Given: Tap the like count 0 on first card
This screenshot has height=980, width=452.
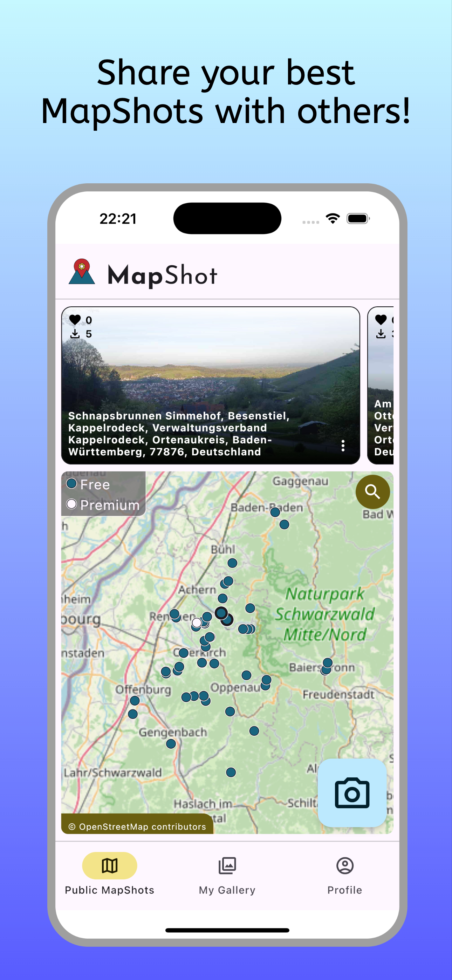Looking at the screenshot, I should pyautogui.click(x=89, y=320).
